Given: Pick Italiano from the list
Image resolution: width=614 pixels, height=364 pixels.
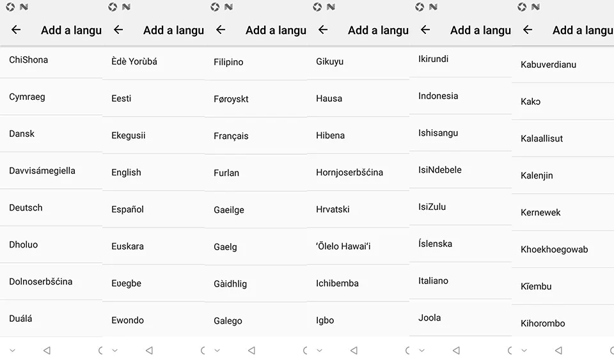Looking at the screenshot, I should tap(460, 281).
